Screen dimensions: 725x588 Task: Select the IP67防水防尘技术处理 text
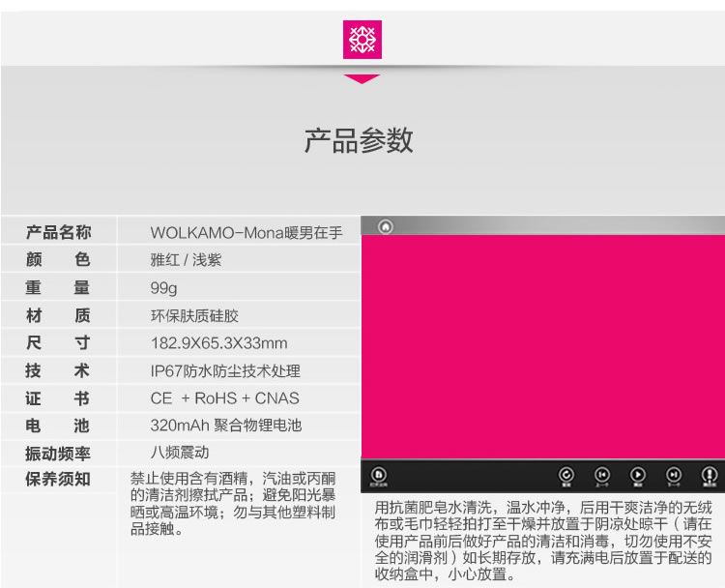[224, 371]
